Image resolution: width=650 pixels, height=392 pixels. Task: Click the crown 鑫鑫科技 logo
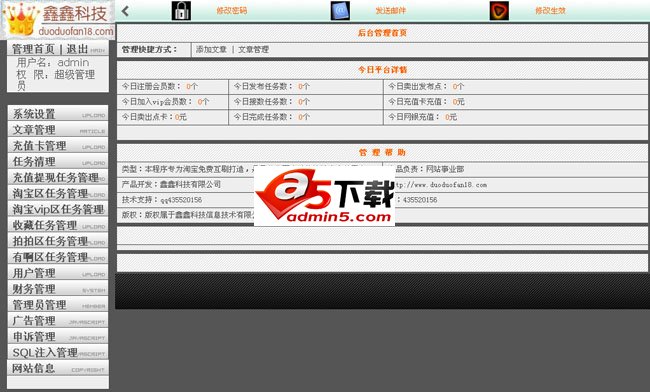[x=58, y=19]
